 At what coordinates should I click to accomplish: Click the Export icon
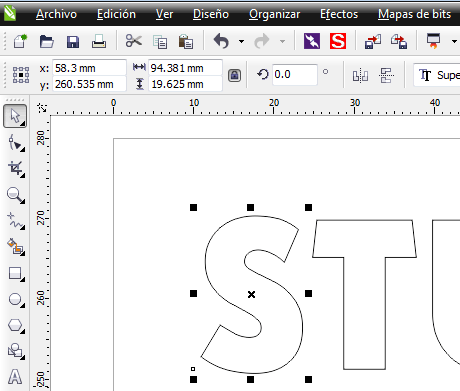coord(399,42)
